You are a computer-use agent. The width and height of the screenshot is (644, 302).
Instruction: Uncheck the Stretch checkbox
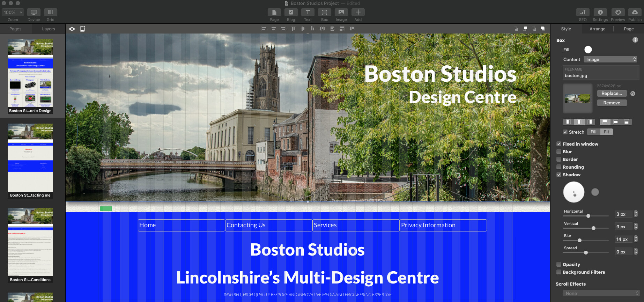[565, 132]
